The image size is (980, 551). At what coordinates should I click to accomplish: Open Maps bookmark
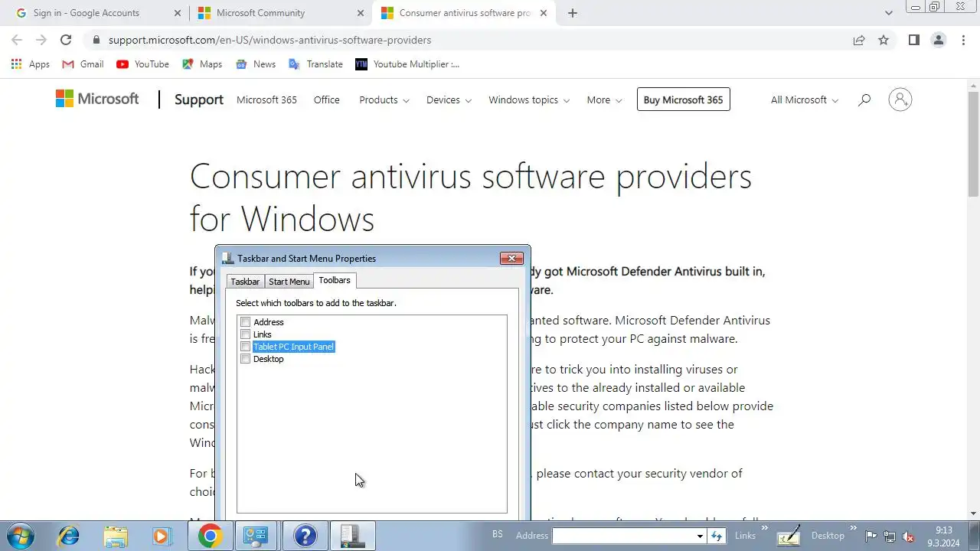coord(202,64)
